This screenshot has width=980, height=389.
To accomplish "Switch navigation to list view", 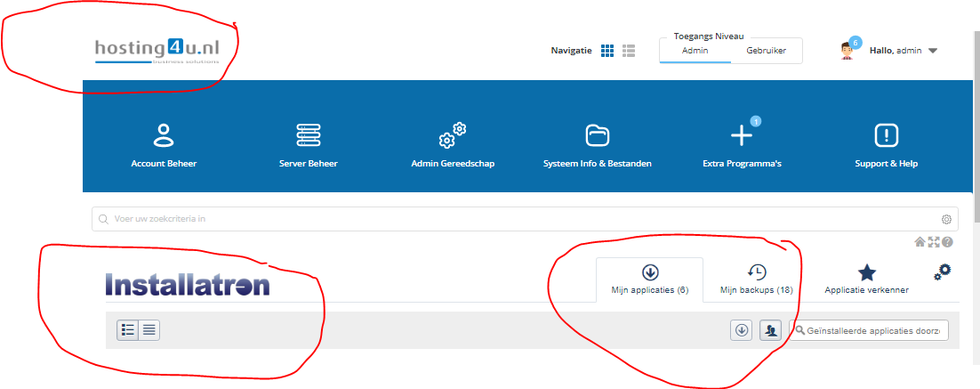I will (629, 51).
